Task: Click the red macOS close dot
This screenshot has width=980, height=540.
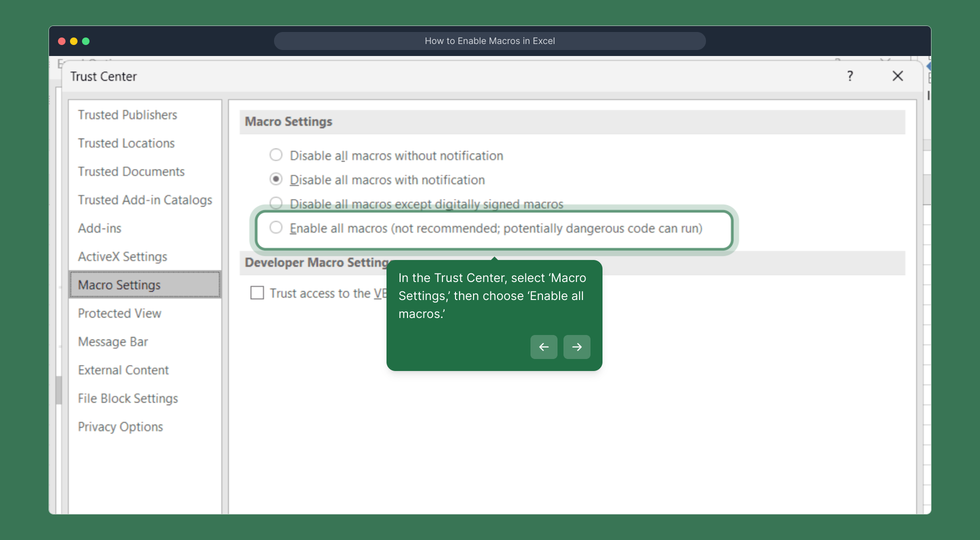Action: [x=62, y=41]
